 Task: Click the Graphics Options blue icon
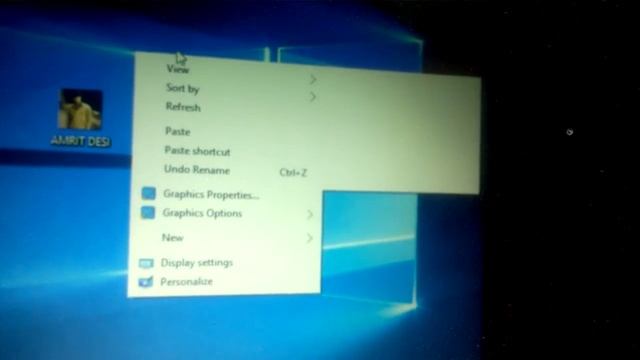coord(148,212)
